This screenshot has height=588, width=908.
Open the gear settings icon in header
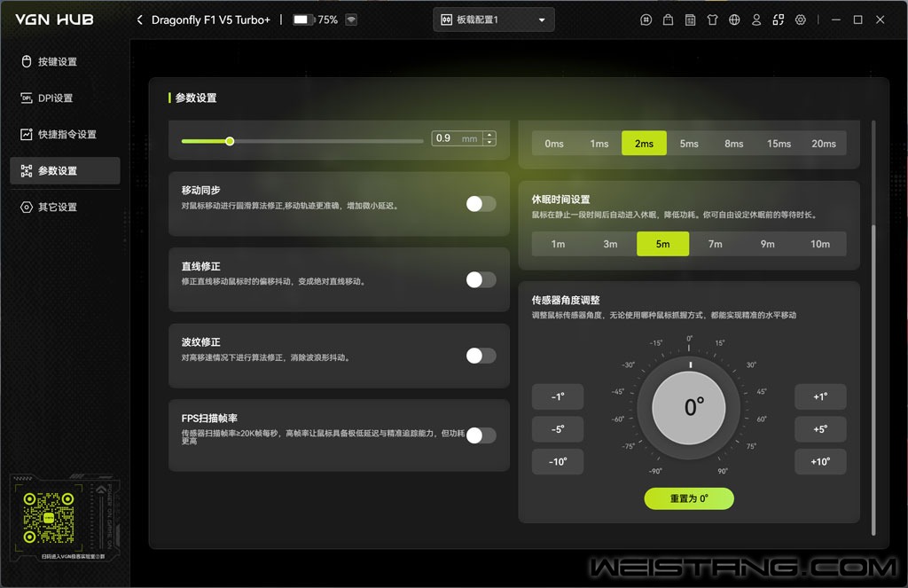[801, 20]
